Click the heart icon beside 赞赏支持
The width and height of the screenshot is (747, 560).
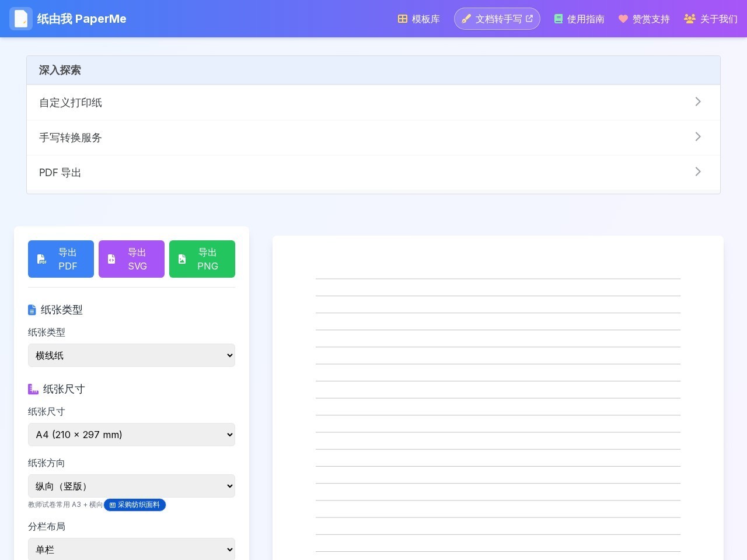[x=623, y=19]
